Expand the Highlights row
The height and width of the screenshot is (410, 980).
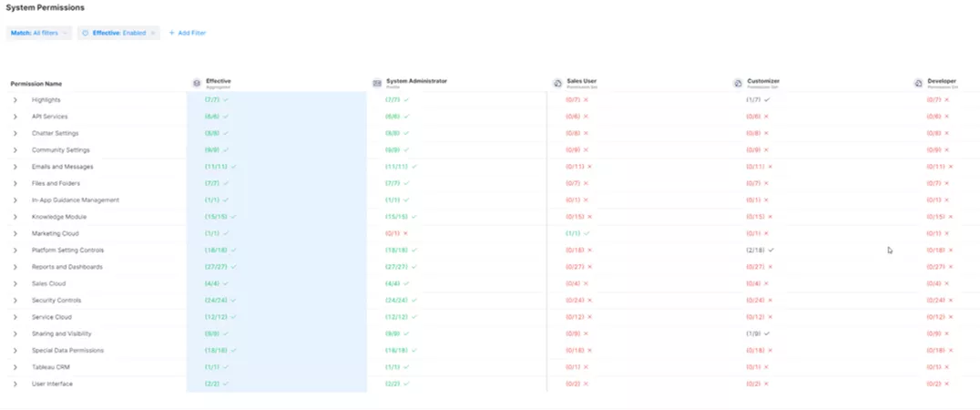(x=15, y=100)
